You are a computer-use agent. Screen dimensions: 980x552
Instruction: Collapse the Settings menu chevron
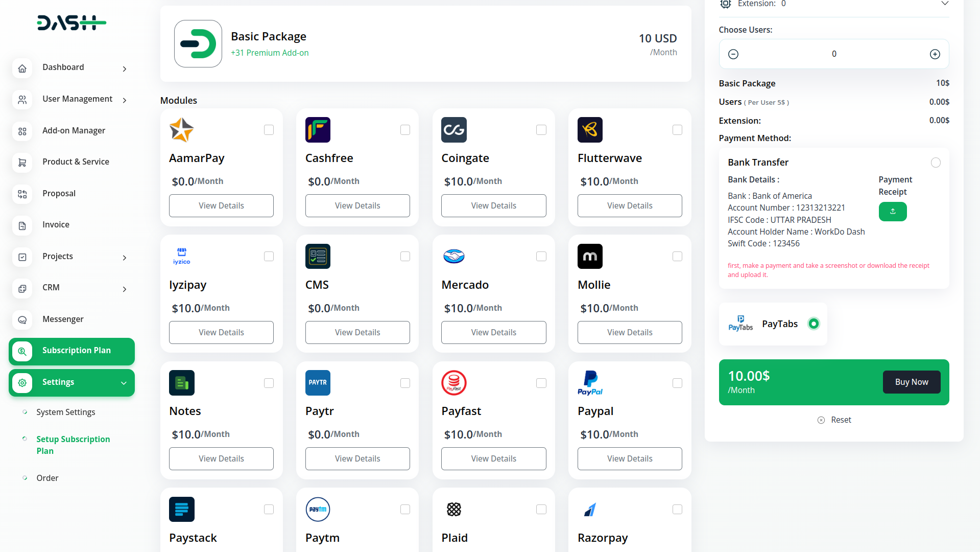pos(124,383)
